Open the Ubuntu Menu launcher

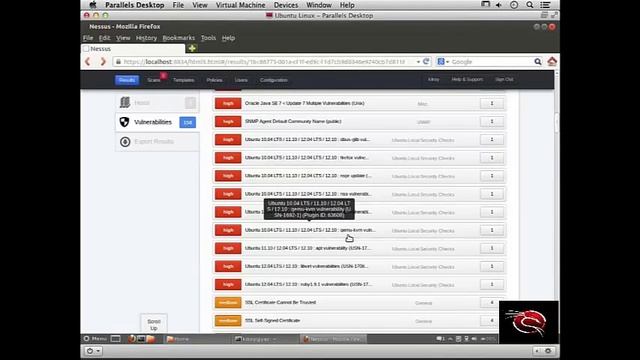[x=95, y=339]
